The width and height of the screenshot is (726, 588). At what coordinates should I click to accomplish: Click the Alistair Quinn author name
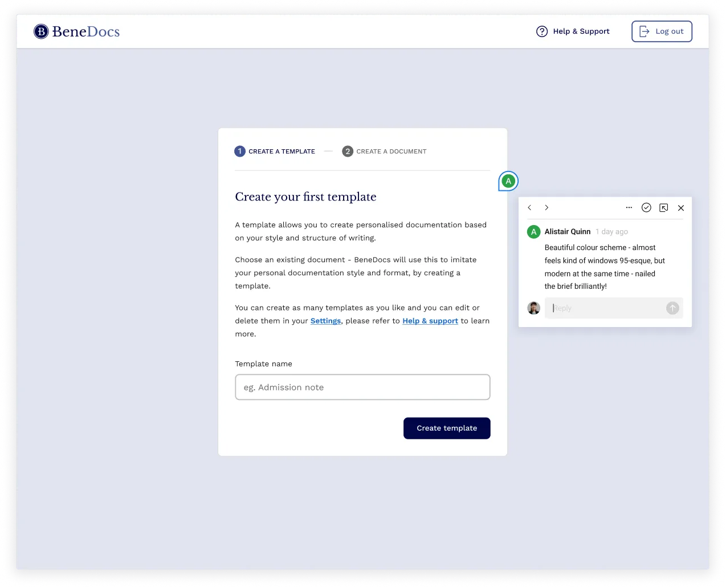[568, 231]
